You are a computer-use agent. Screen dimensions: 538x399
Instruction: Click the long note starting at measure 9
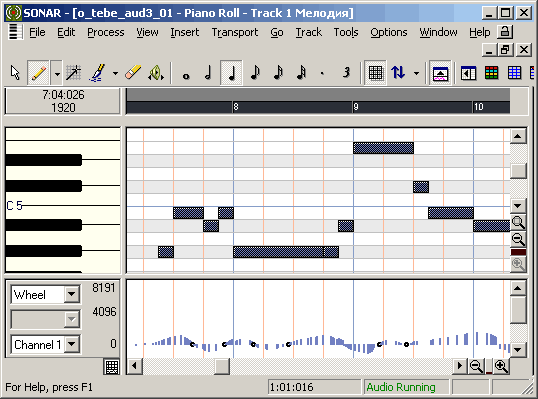click(x=384, y=148)
